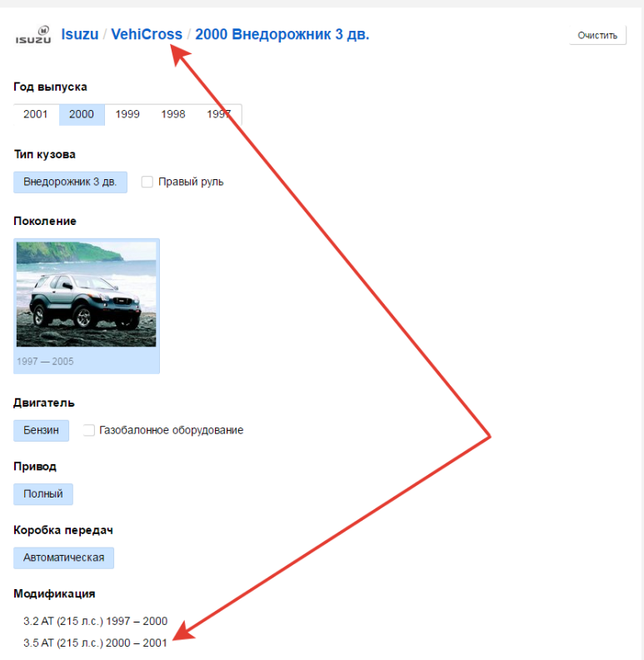Select gearbox Автоматическая
The width and height of the screenshot is (644, 660).
click(64, 557)
